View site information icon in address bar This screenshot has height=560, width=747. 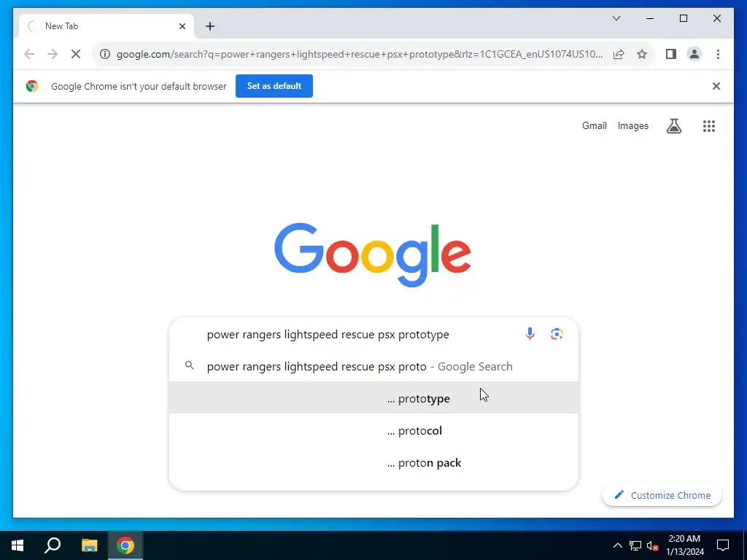click(105, 54)
